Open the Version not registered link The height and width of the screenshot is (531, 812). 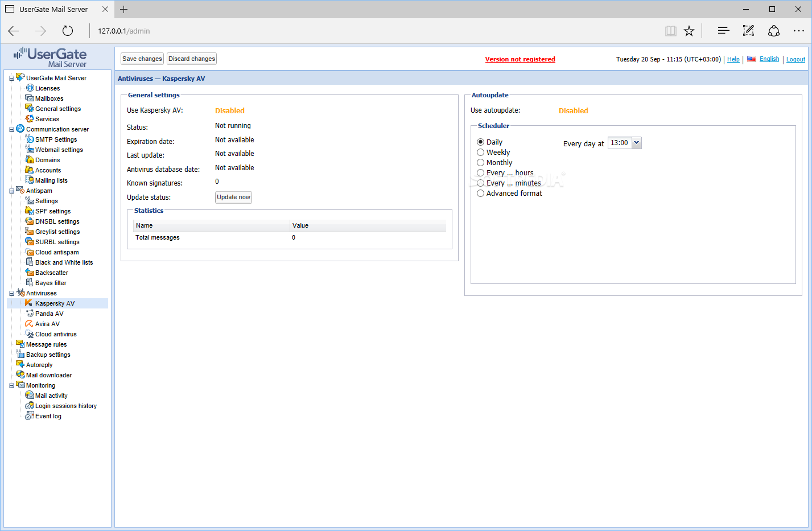pyautogui.click(x=520, y=59)
